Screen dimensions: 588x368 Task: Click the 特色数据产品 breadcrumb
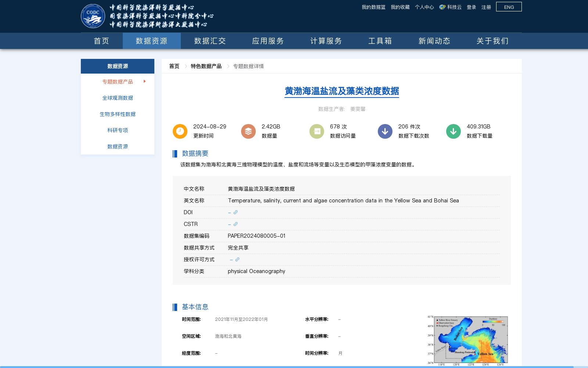(206, 66)
